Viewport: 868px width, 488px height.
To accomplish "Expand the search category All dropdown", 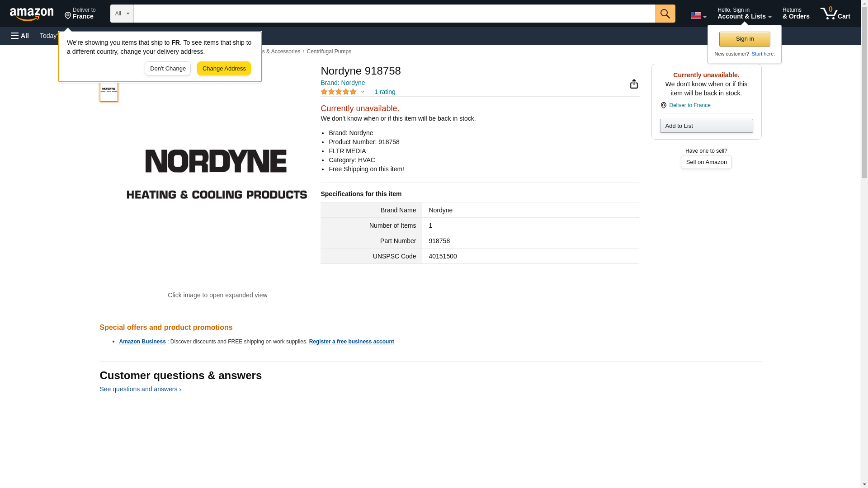I will tap(122, 14).
